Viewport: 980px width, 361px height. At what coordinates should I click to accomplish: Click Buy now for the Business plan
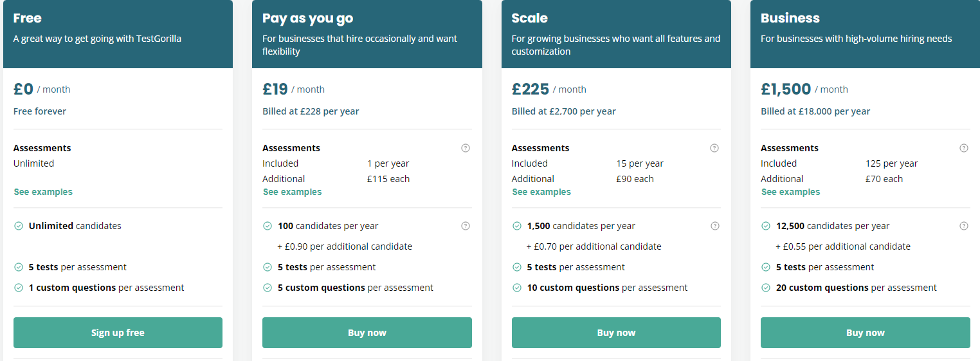point(865,333)
